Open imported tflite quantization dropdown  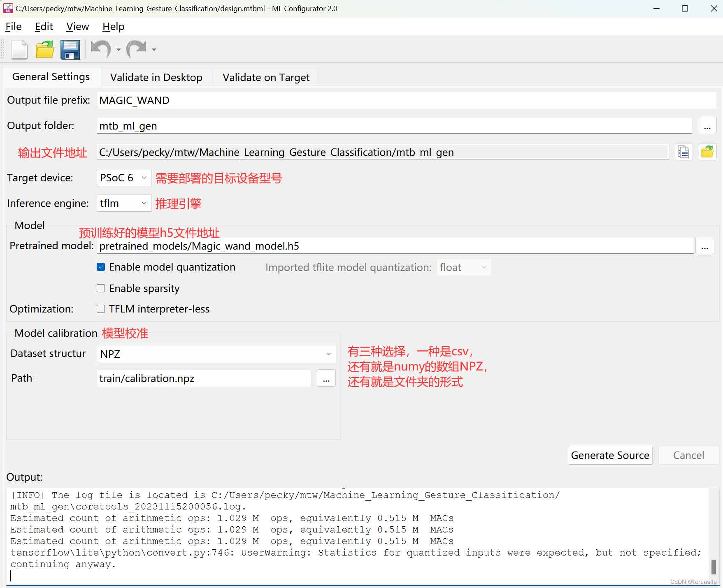point(463,267)
